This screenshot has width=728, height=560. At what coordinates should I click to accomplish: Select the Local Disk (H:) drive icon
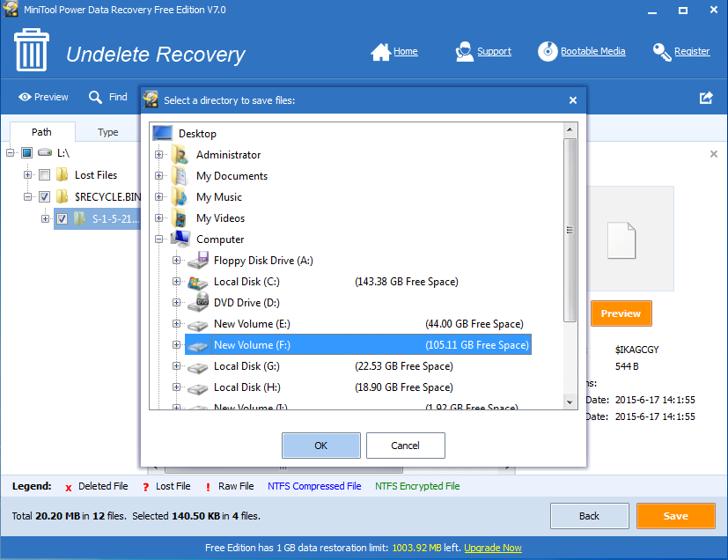coord(198,388)
